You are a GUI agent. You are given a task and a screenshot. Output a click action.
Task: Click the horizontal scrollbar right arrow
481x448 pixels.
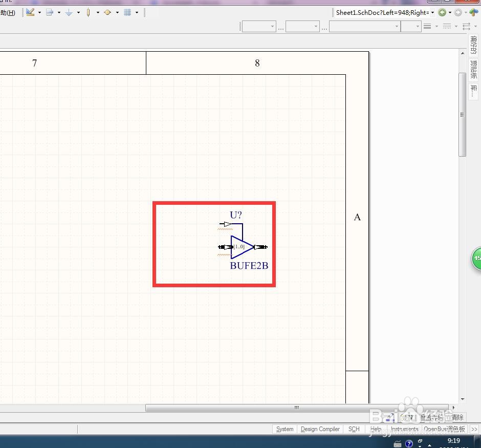click(x=453, y=408)
